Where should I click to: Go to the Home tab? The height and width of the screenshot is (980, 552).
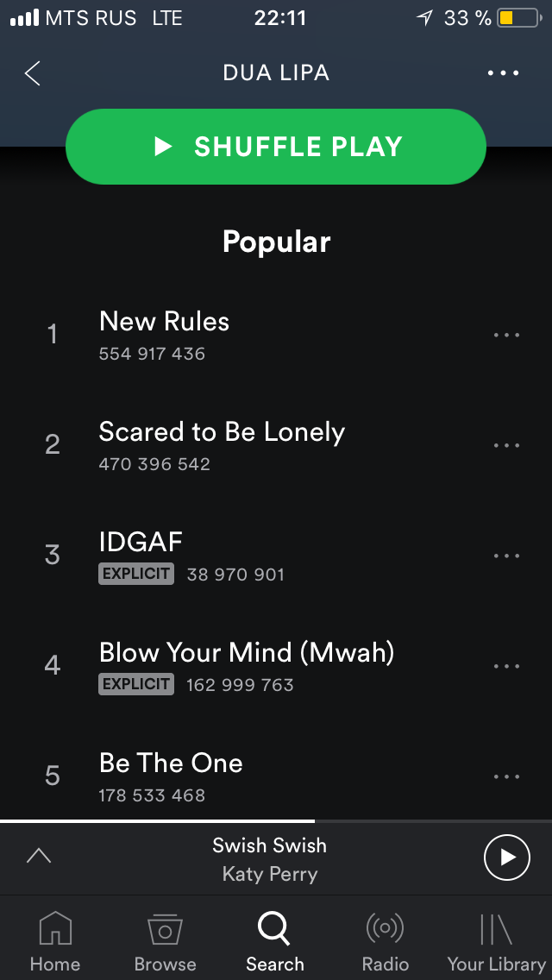pyautogui.click(x=53, y=942)
